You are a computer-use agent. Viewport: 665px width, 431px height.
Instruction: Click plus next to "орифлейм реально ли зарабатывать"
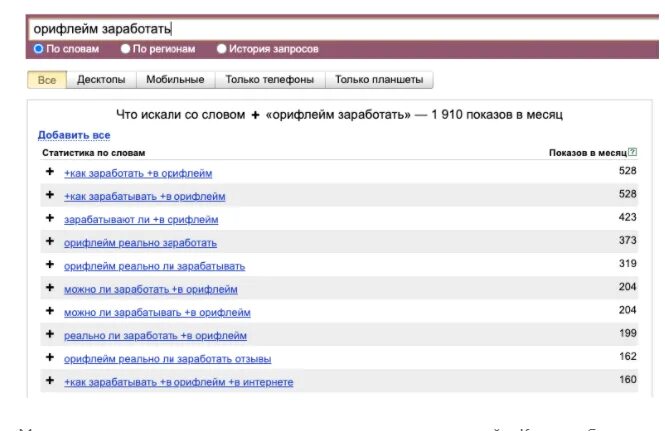(50, 264)
